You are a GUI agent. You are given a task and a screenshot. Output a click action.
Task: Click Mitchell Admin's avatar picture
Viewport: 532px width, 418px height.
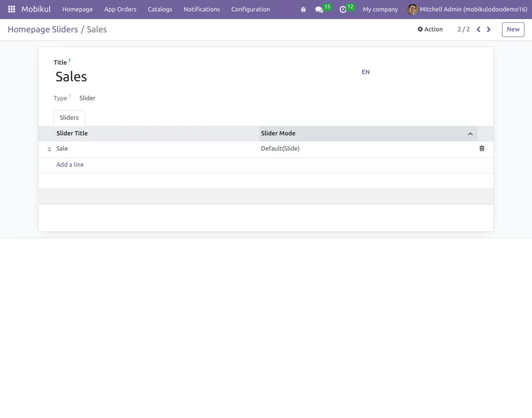tap(412, 9)
